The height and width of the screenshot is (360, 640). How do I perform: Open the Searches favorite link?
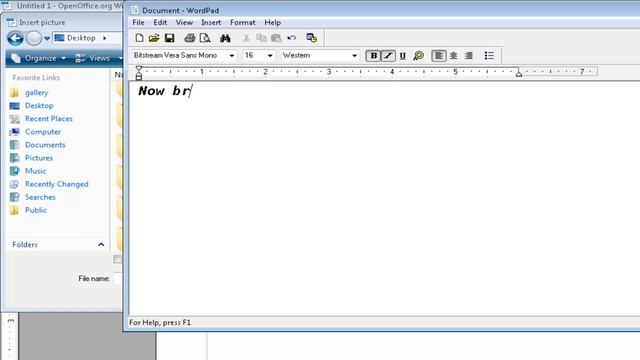coord(40,197)
